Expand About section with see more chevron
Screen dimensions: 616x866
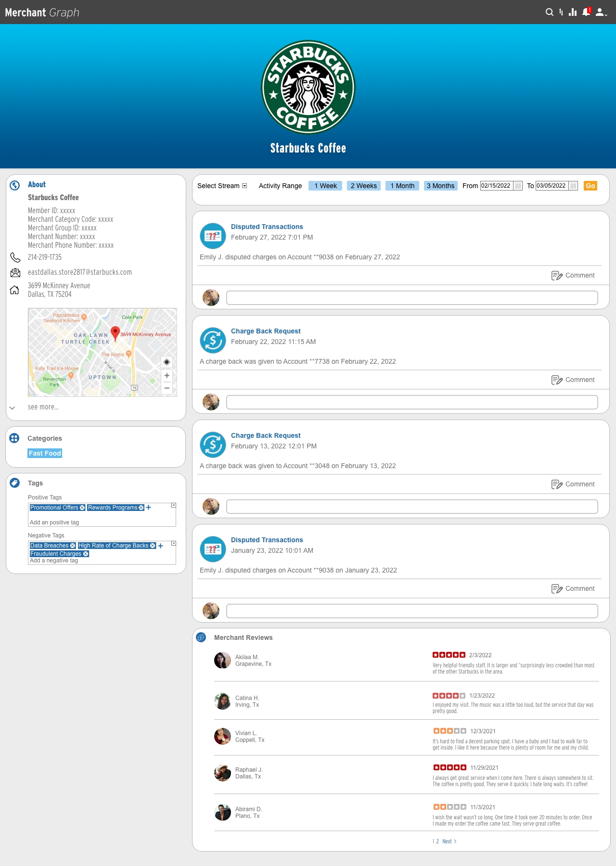(x=13, y=408)
